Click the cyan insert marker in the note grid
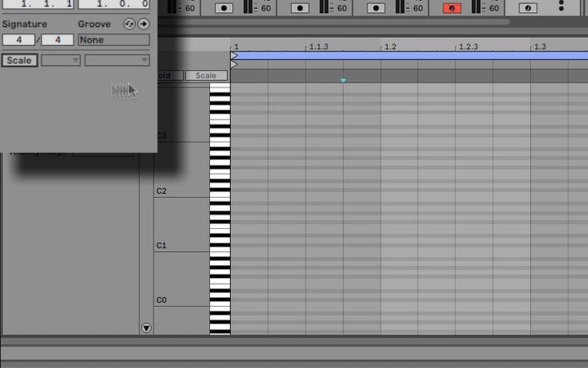The width and height of the screenshot is (588, 368). click(343, 80)
